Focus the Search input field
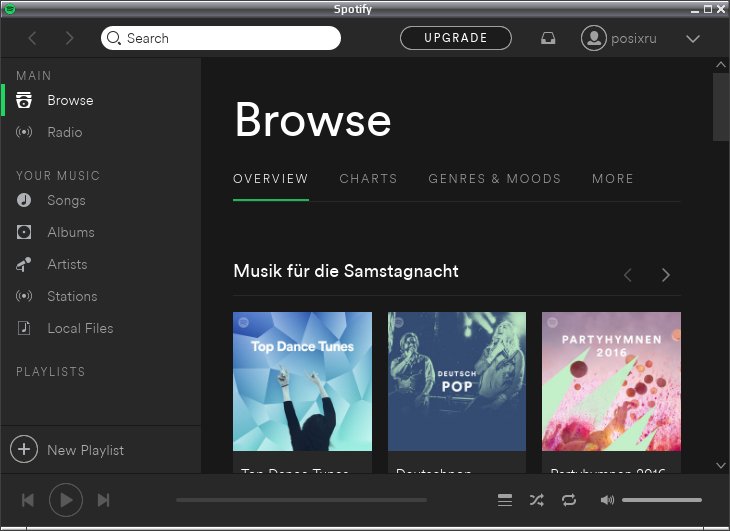The image size is (730, 531). pyautogui.click(x=221, y=38)
